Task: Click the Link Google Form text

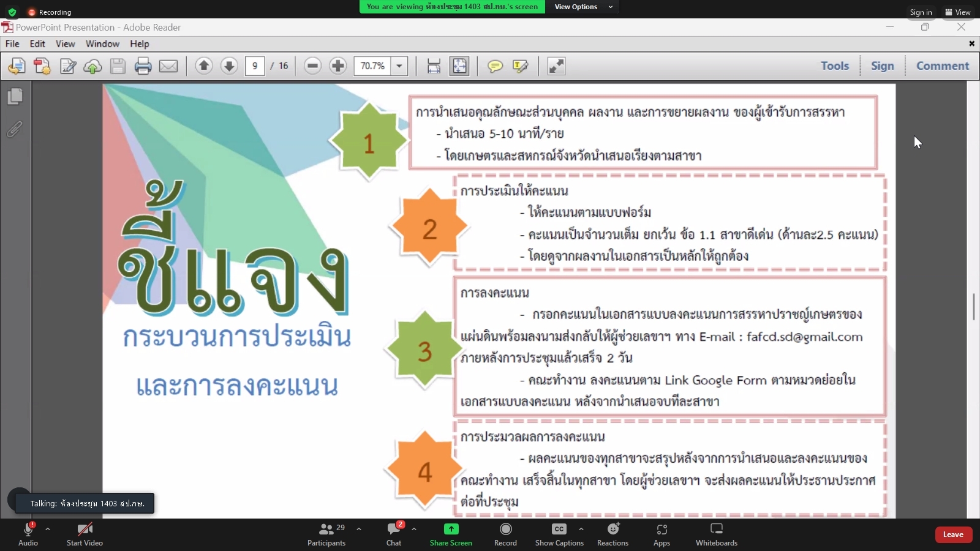Action: (x=715, y=380)
